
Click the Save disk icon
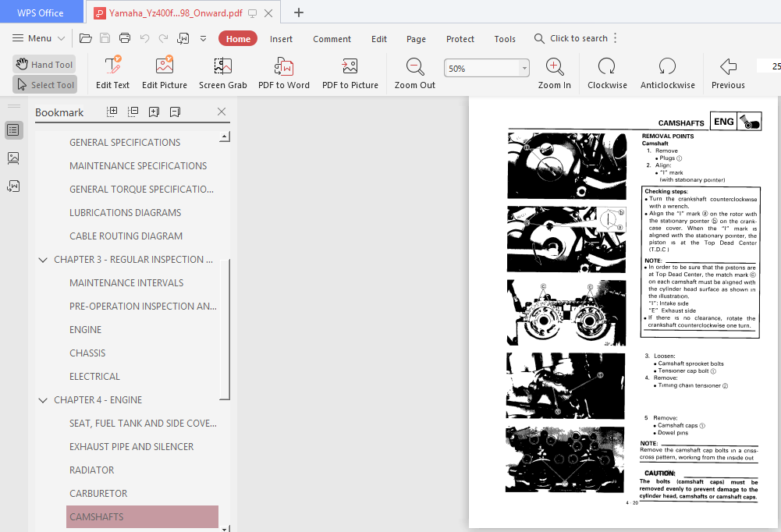(105, 38)
